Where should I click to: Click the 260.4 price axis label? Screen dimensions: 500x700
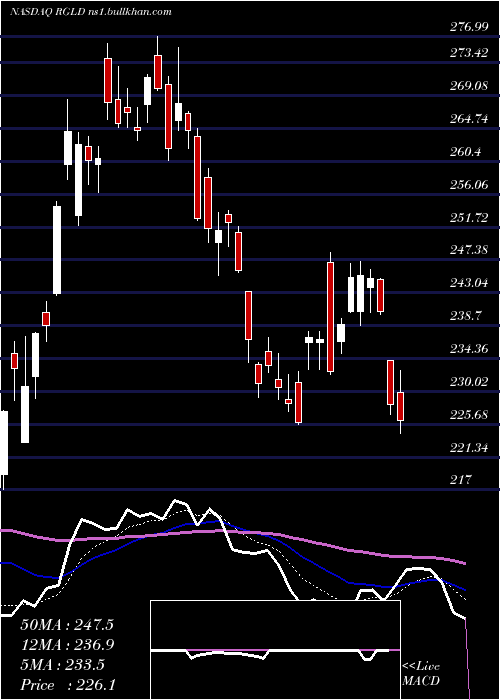[466, 152]
